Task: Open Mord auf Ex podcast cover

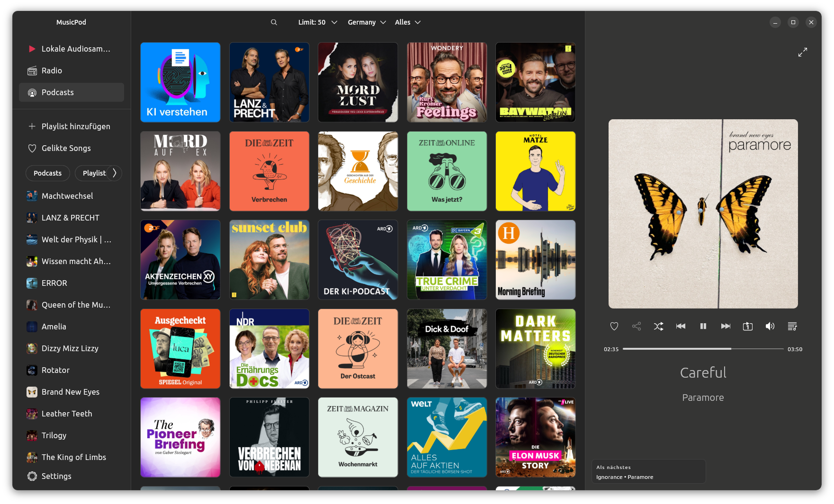Action: (x=180, y=171)
